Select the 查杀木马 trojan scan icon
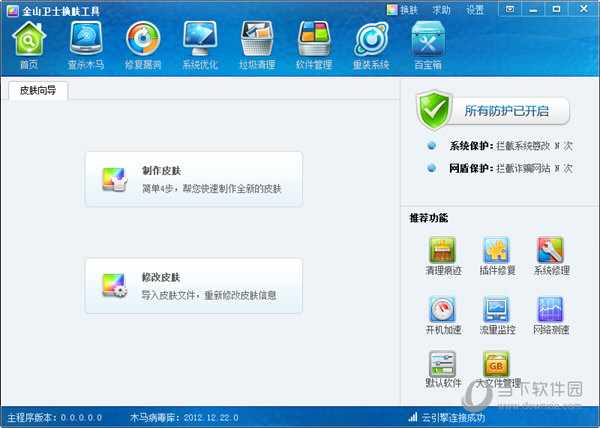 [86, 38]
